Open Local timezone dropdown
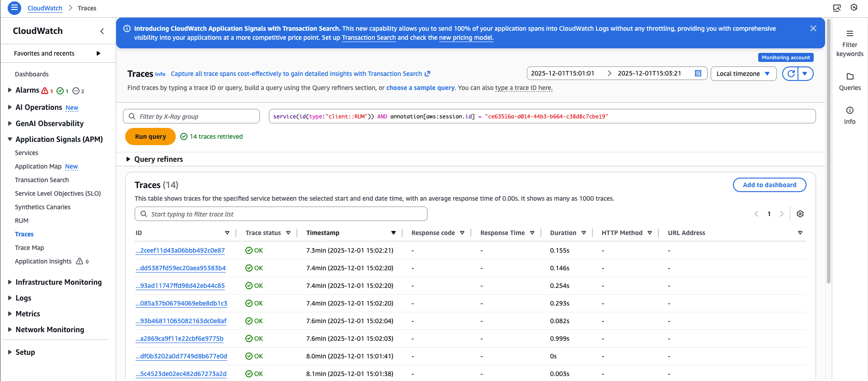Viewport: 868px width, 381px height. (x=743, y=74)
